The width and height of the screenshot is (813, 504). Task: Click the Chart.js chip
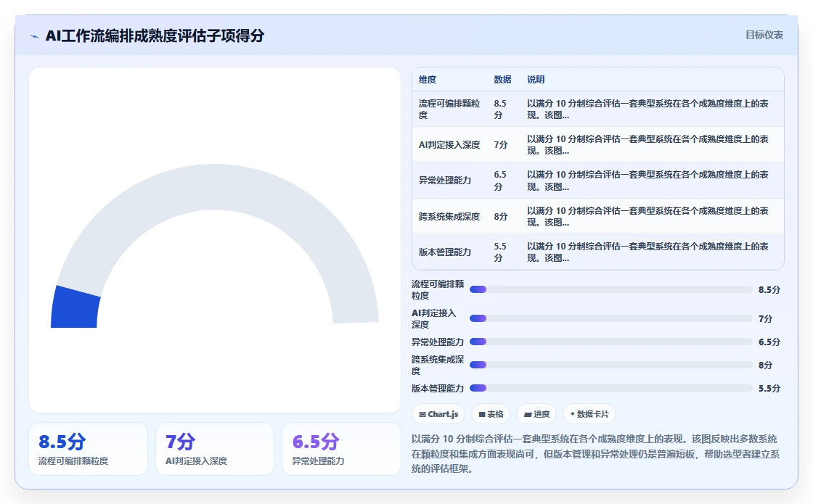point(438,414)
